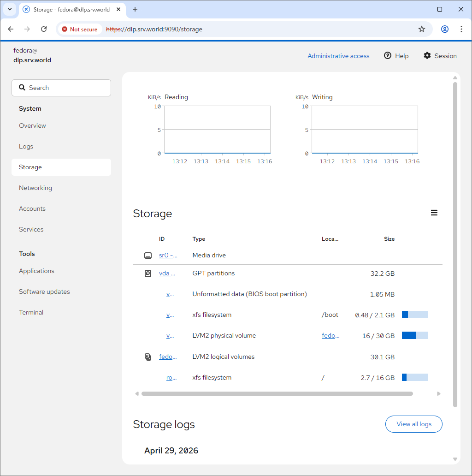Click the vda disk drive icon

pyautogui.click(x=147, y=273)
